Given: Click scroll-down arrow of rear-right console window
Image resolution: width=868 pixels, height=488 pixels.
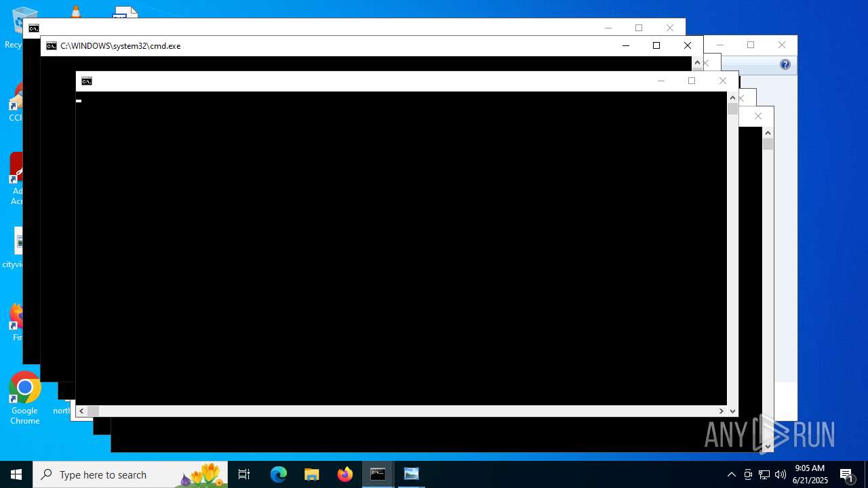Looking at the screenshot, I should point(768,447).
